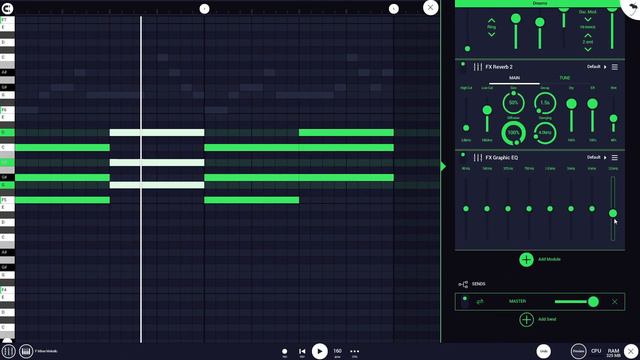Click the green Add Module plus button

527,259
